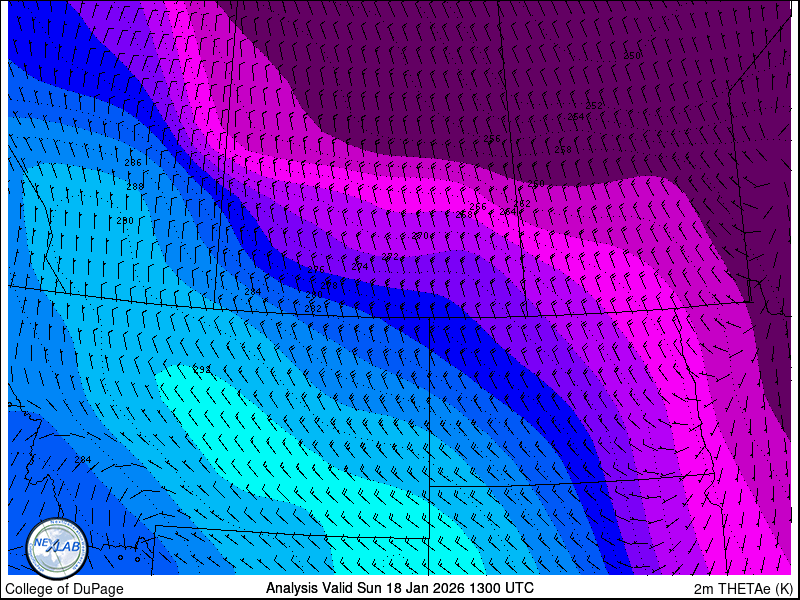
Task: Select the 276 contour label
Action: click(316, 269)
